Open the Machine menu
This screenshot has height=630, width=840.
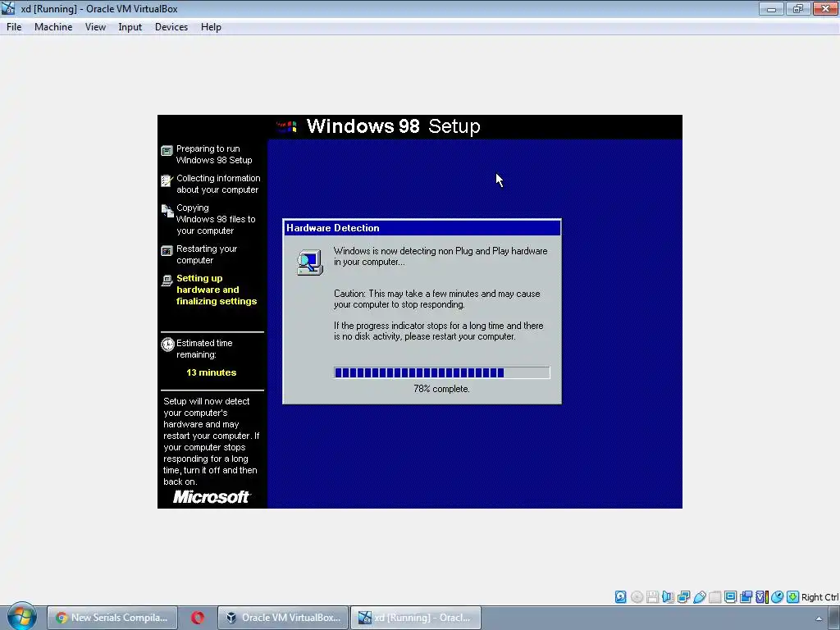(x=53, y=27)
